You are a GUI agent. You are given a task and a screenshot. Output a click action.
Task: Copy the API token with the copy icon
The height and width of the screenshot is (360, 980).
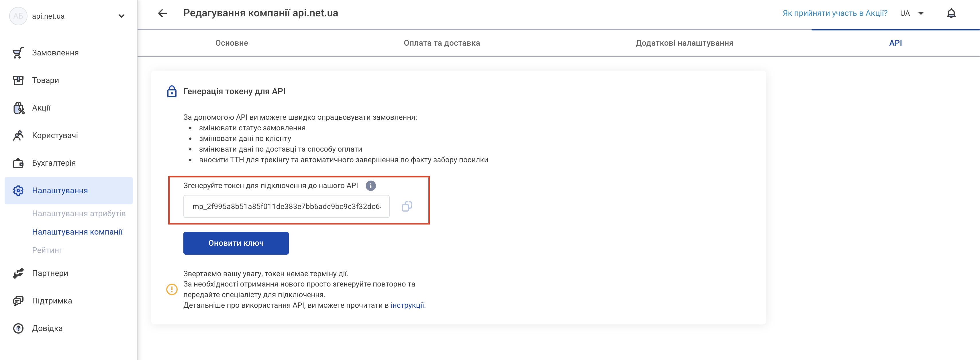(x=407, y=206)
